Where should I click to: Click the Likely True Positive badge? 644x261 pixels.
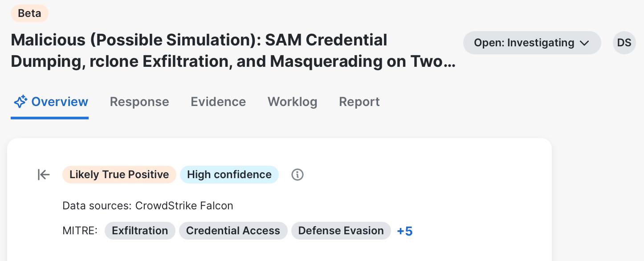click(119, 175)
